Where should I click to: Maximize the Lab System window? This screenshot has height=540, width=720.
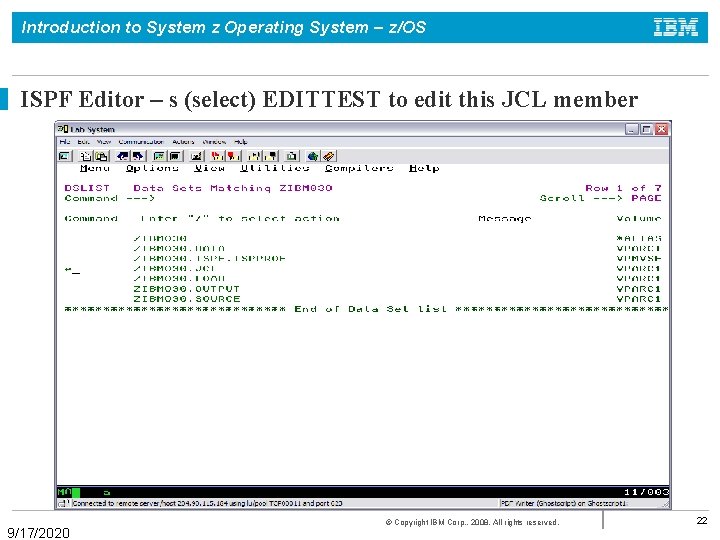[x=647, y=129]
